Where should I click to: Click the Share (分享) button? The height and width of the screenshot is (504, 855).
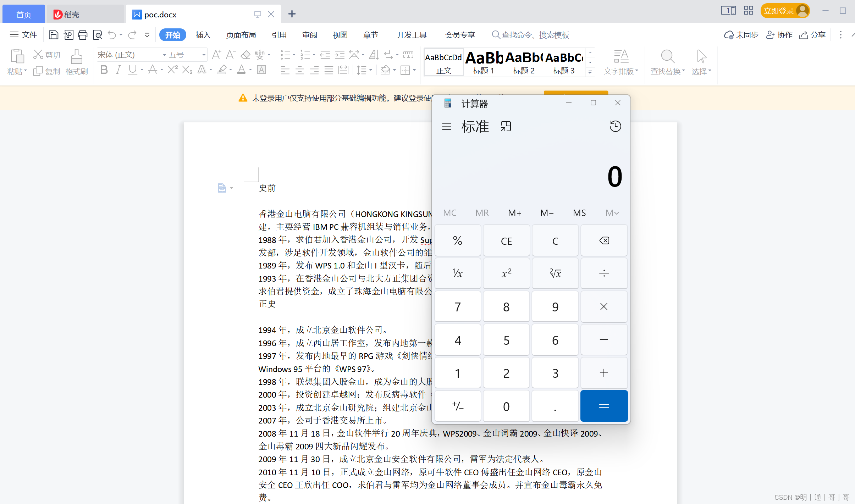812,35
